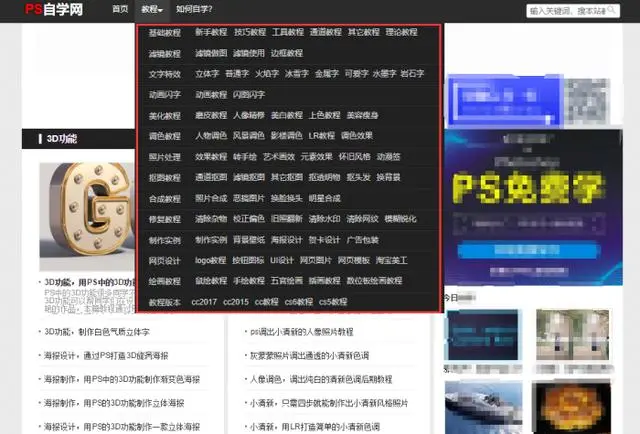Open 明星合成 menu entry

click(324, 198)
